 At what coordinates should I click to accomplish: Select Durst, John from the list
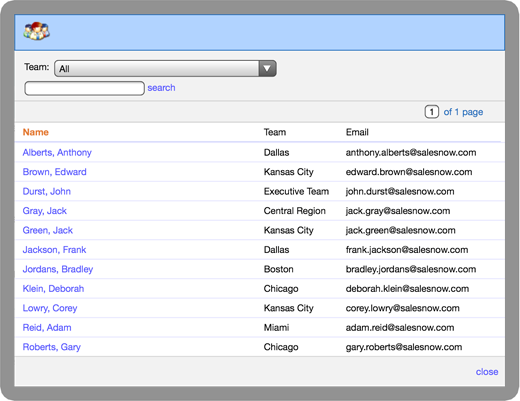[x=47, y=191]
